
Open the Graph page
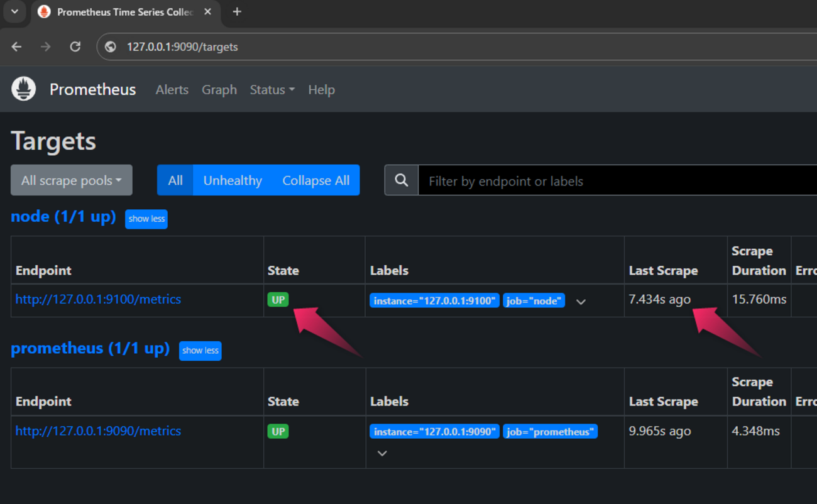(x=219, y=90)
